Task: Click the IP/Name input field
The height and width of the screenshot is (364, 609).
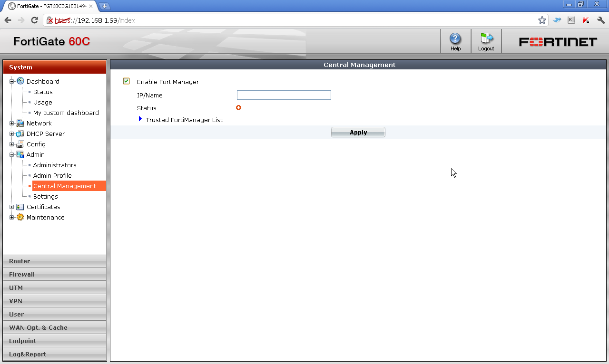Action: click(284, 95)
